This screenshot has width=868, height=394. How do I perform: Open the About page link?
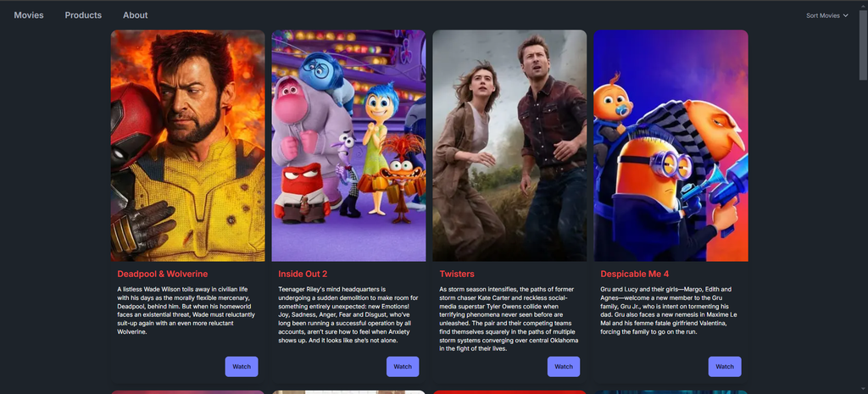pyautogui.click(x=135, y=15)
